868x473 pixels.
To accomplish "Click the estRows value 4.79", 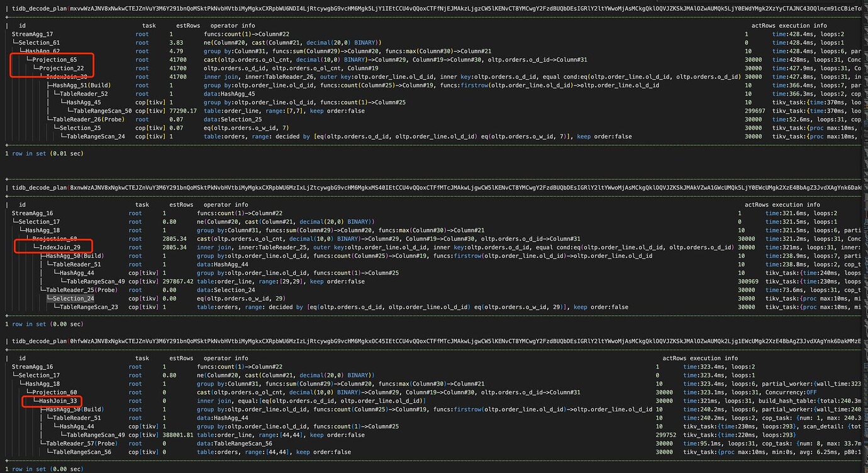I will coord(176,51).
